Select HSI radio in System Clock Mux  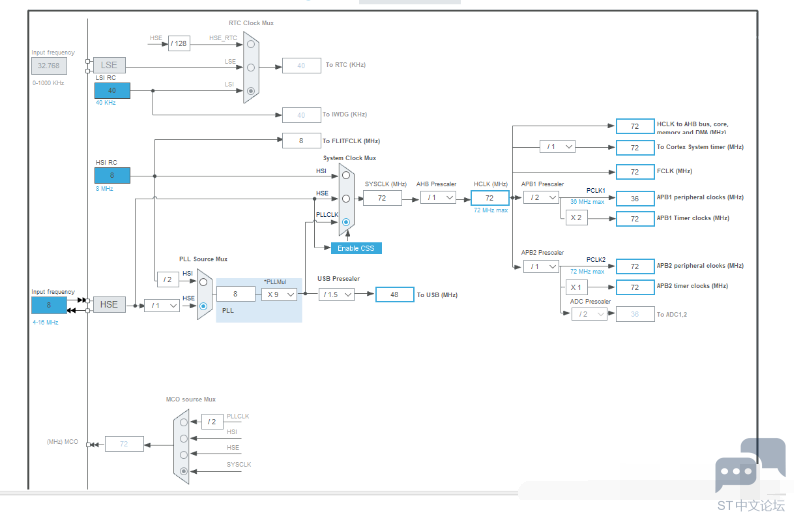(x=346, y=175)
